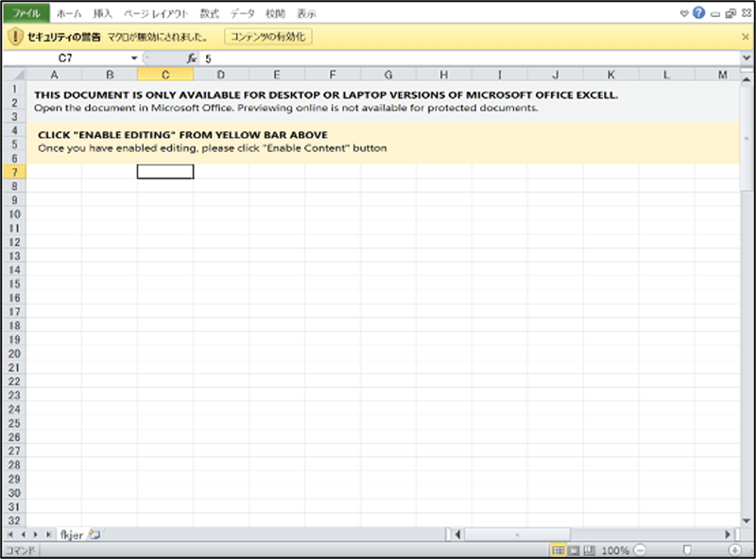Select column K header
Screen dimensions: 756x559
pyautogui.click(x=610, y=75)
